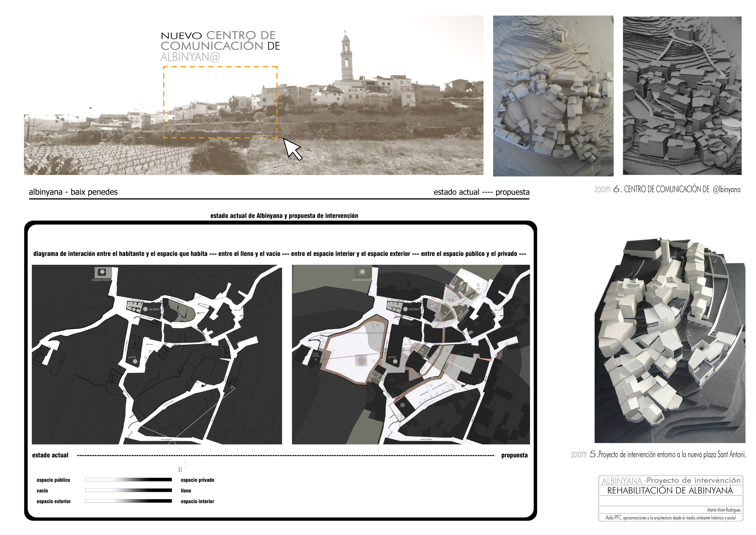Click the "espacio privado" legend label
The width and height of the screenshot is (756, 535).
[x=198, y=480]
